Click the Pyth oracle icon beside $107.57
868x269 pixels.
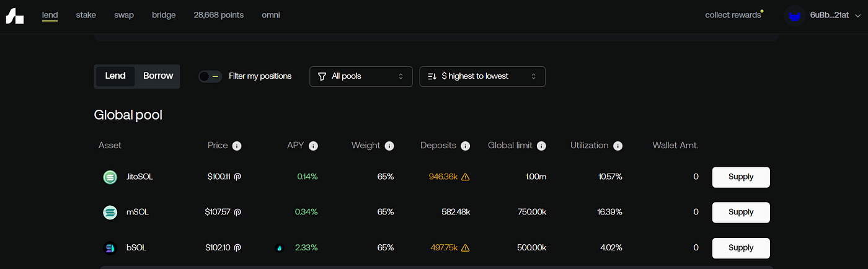click(237, 212)
